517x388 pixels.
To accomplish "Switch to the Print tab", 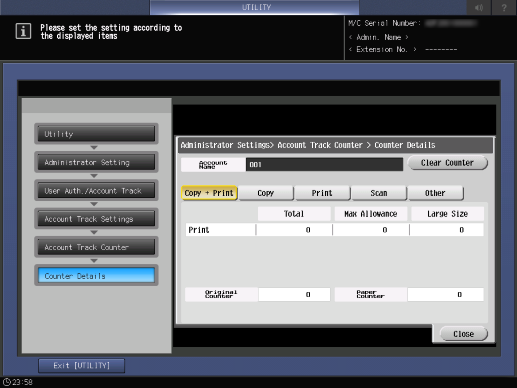I will [322, 193].
